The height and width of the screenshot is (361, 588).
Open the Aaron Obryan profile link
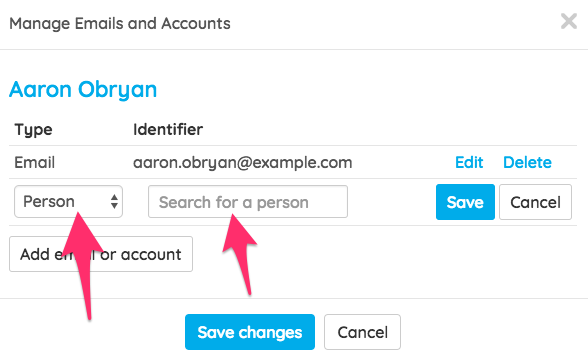(x=83, y=90)
